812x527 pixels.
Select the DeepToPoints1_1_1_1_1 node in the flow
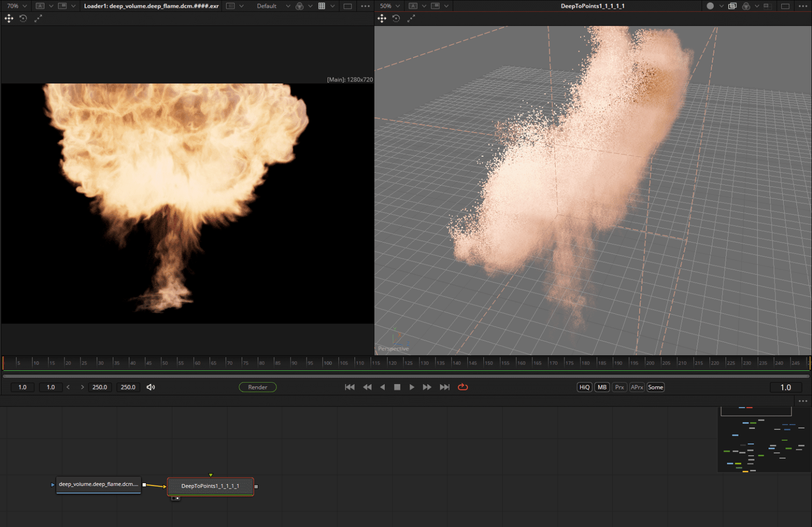coord(210,486)
